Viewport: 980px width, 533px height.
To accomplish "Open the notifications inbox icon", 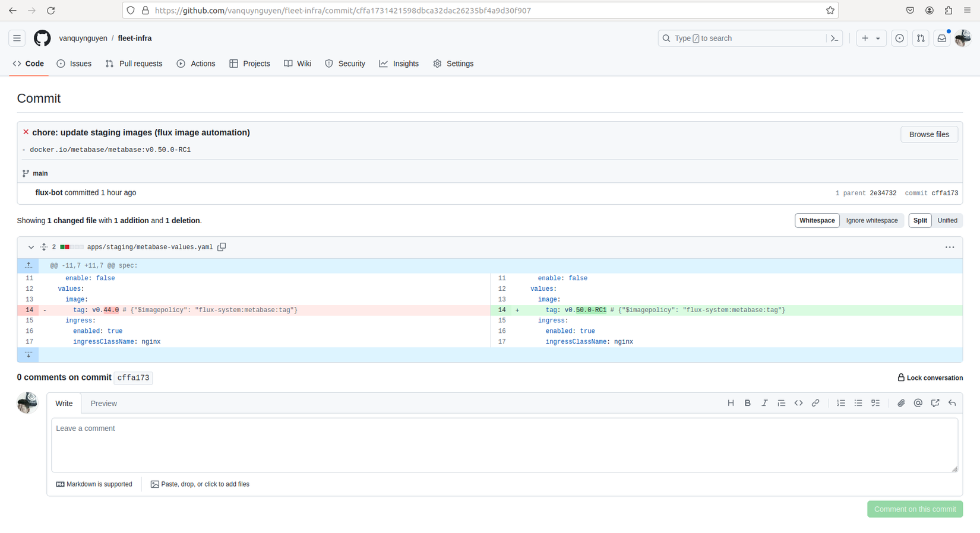I will pos(941,39).
